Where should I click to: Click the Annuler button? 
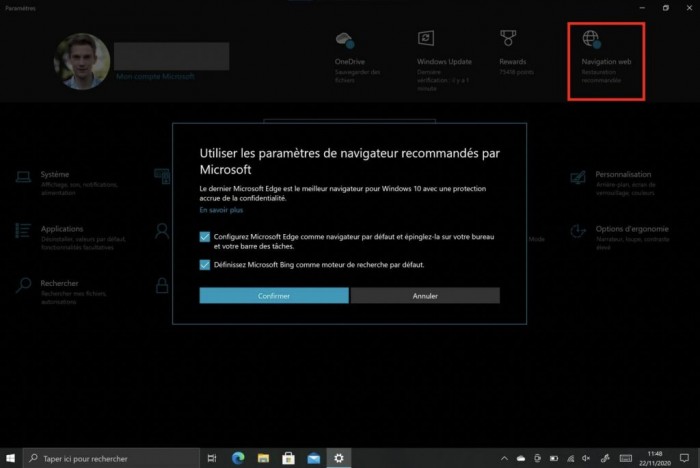(x=425, y=296)
